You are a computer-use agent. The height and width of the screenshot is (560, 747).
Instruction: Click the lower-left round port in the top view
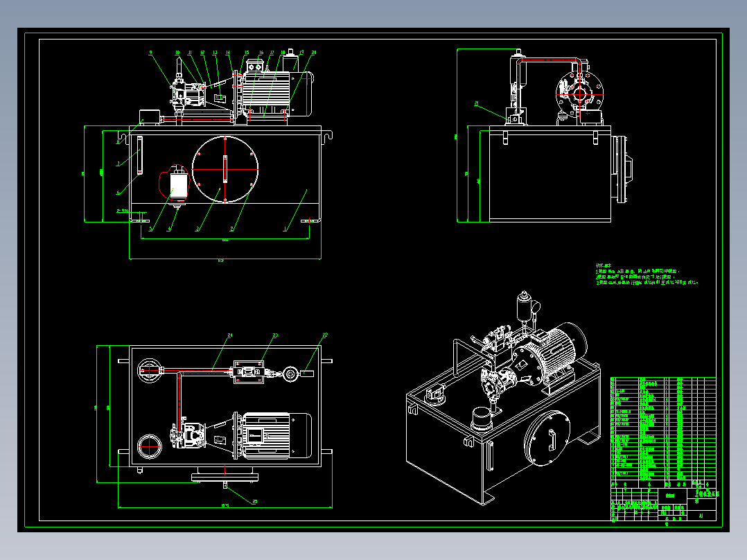coord(150,446)
